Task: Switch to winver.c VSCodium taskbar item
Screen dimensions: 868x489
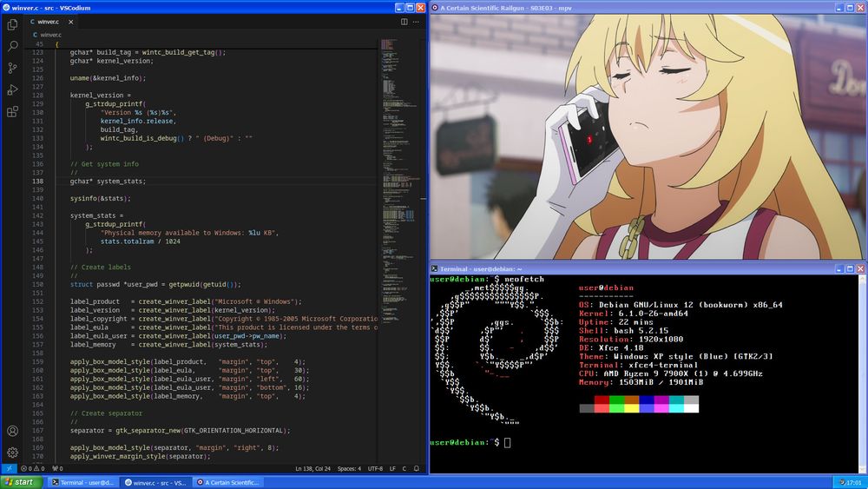Action: pyautogui.click(x=155, y=482)
